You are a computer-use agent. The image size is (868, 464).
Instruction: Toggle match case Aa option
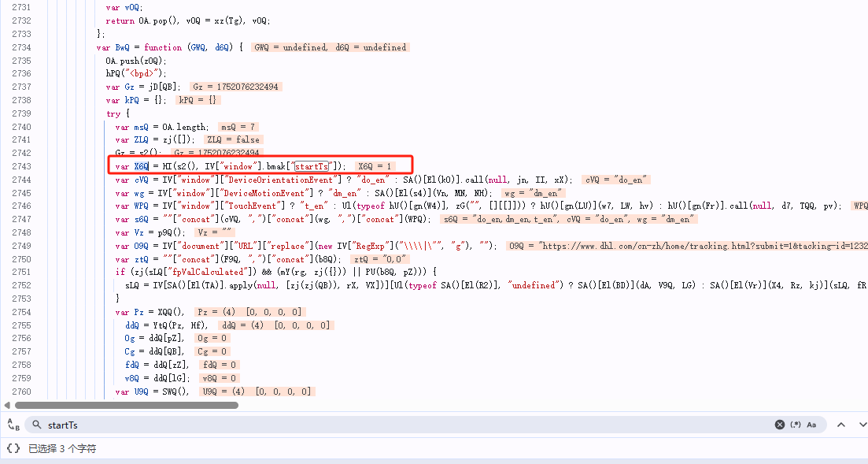click(x=811, y=425)
